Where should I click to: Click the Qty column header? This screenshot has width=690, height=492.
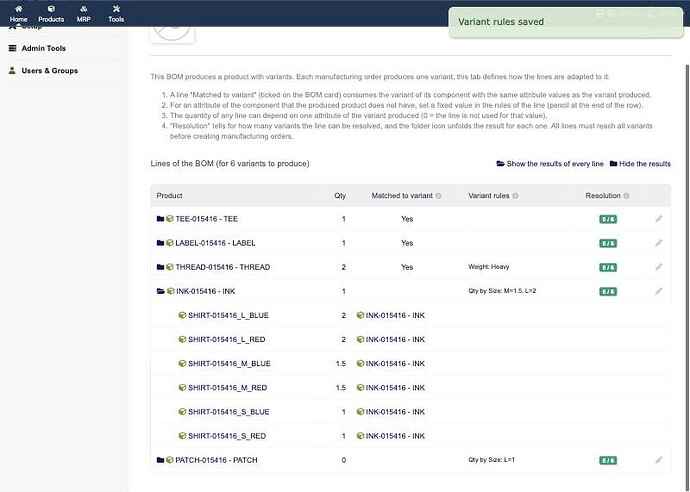pyautogui.click(x=340, y=196)
